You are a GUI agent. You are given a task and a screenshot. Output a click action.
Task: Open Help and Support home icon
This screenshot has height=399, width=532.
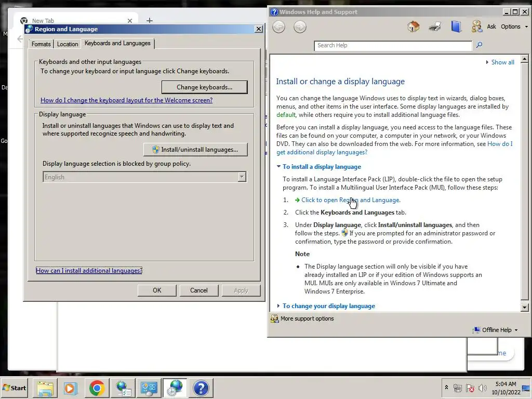(x=413, y=26)
